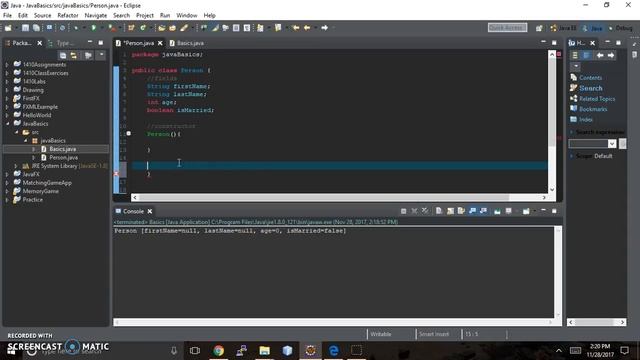The width and height of the screenshot is (640, 360).
Task: Click Remove All Terminated Launches in Console
Action: [x=425, y=211]
